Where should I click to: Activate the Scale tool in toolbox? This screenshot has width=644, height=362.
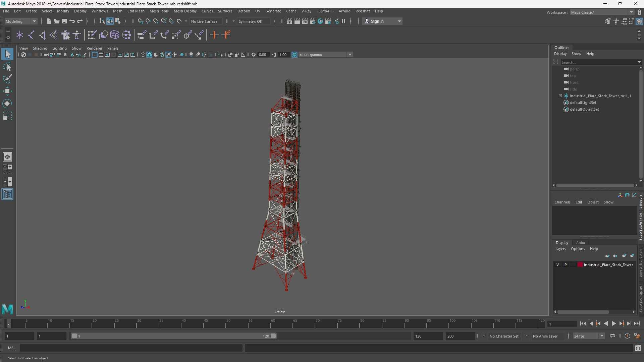pos(7,116)
